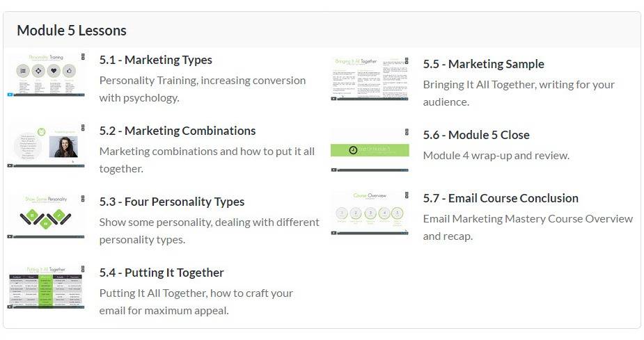Screen dimensions: 644x340
Task: Open the "5.5 - Marketing Sample" lesson
Action: (x=483, y=64)
